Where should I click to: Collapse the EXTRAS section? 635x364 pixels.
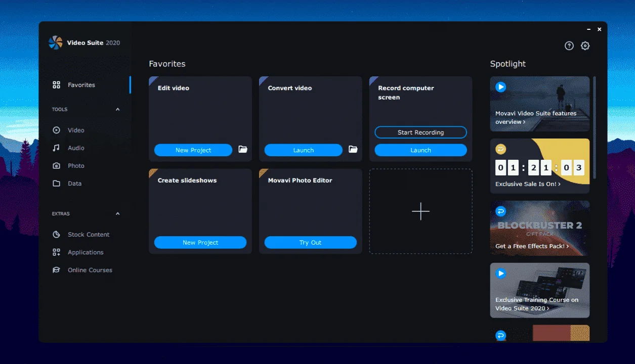tap(118, 214)
